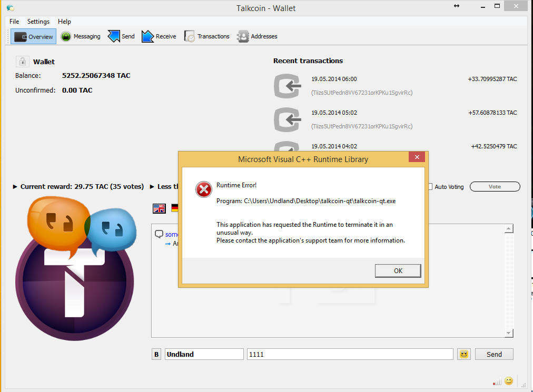Click the message field containing 1111
The height and width of the screenshot is (392, 533).
coord(350,354)
